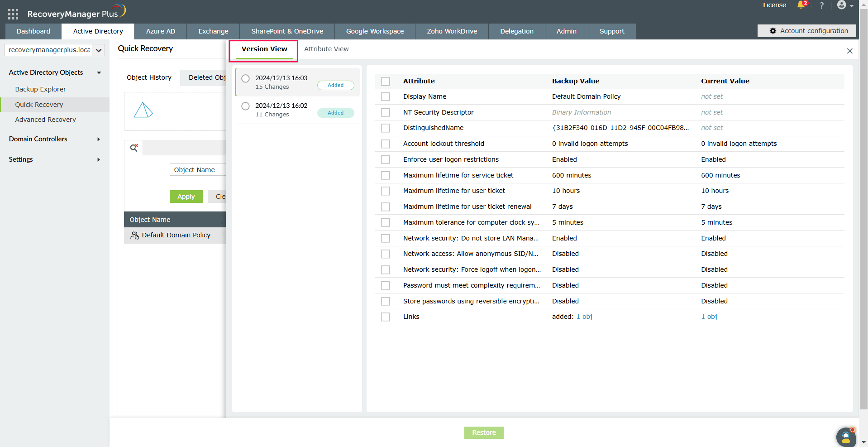
Task: Check Maximum lifetime for user ticket renewal checkbox
Action: click(x=386, y=207)
